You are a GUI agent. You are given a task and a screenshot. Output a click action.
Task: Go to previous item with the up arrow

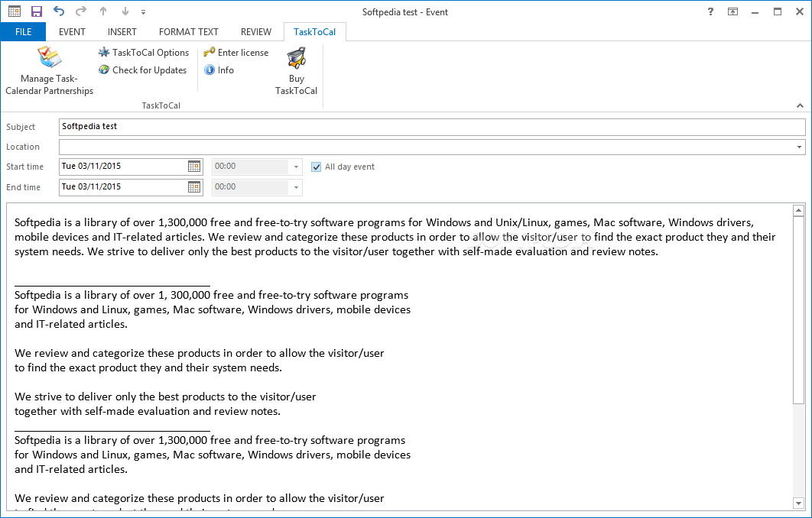103,11
